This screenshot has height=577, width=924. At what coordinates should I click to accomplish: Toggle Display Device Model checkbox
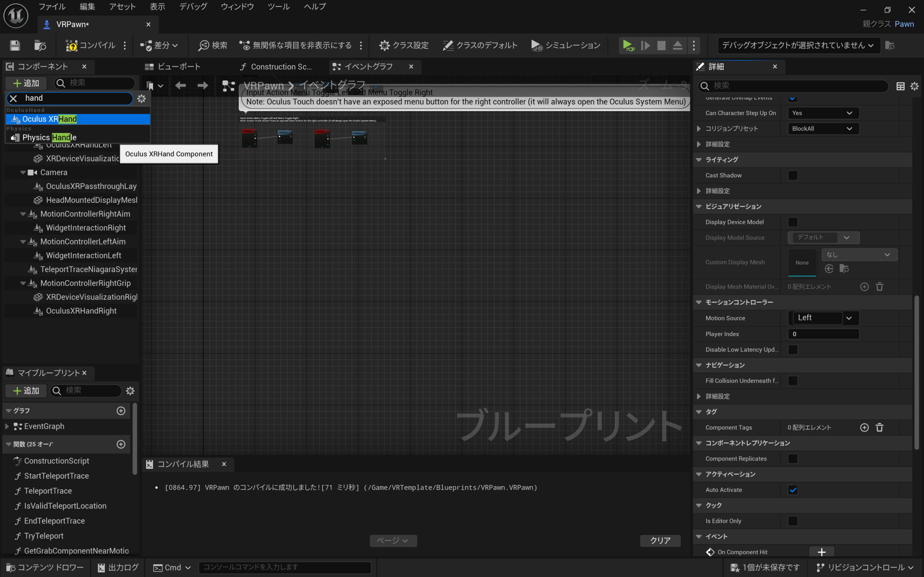click(x=793, y=222)
